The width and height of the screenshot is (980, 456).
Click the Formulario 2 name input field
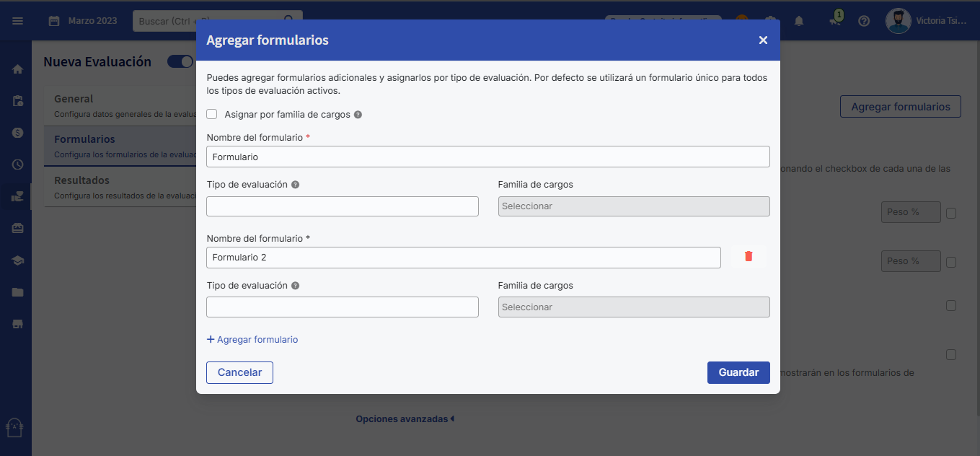pos(463,258)
